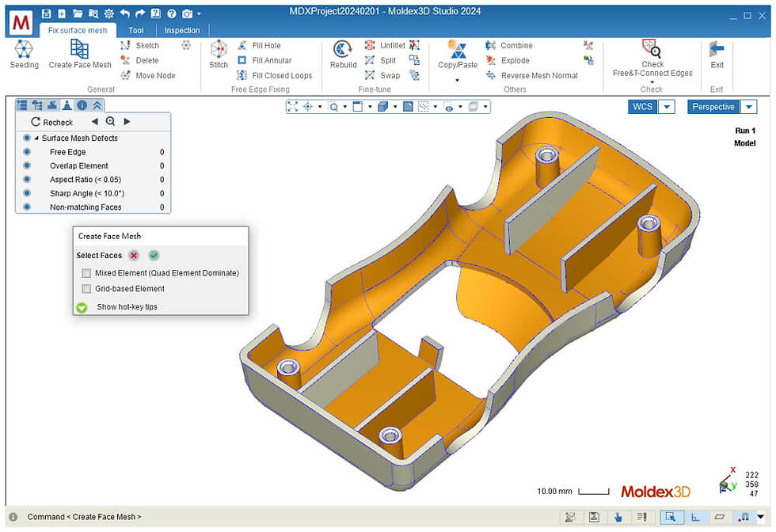Toggle Overlap Element visibility dot
Image resolution: width=776 pixels, height=532 pixels.
click(27, 165)
